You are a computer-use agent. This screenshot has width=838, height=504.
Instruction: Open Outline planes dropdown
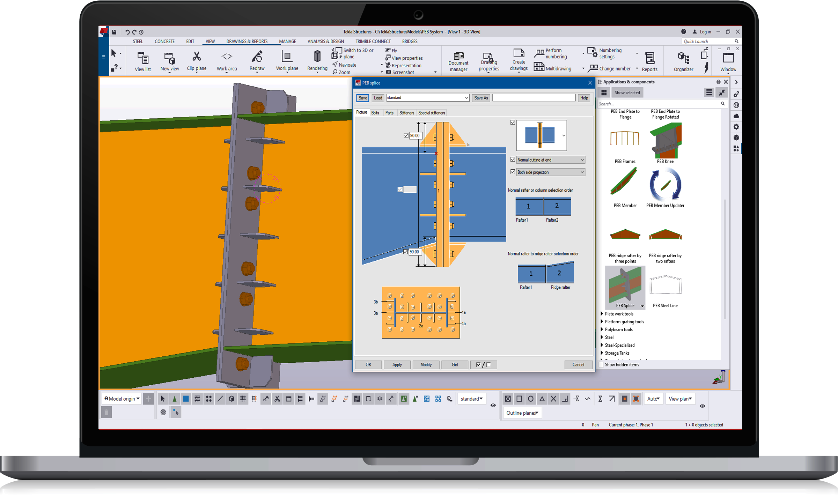522,413
